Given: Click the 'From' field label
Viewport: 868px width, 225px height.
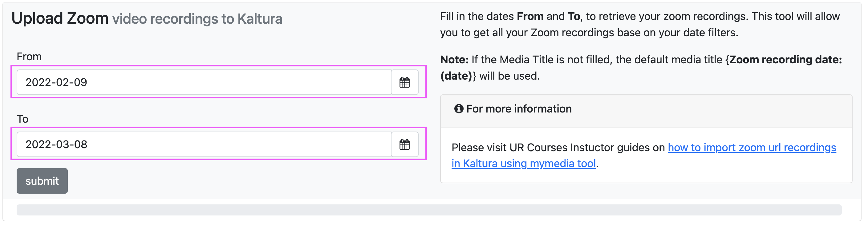Looking at the screenshot, I should point(29,57).
